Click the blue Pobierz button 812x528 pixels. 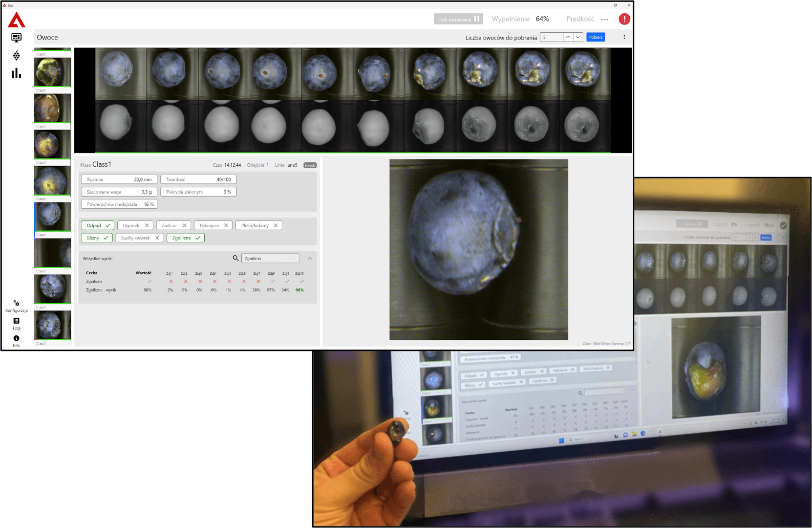[595, 37]
